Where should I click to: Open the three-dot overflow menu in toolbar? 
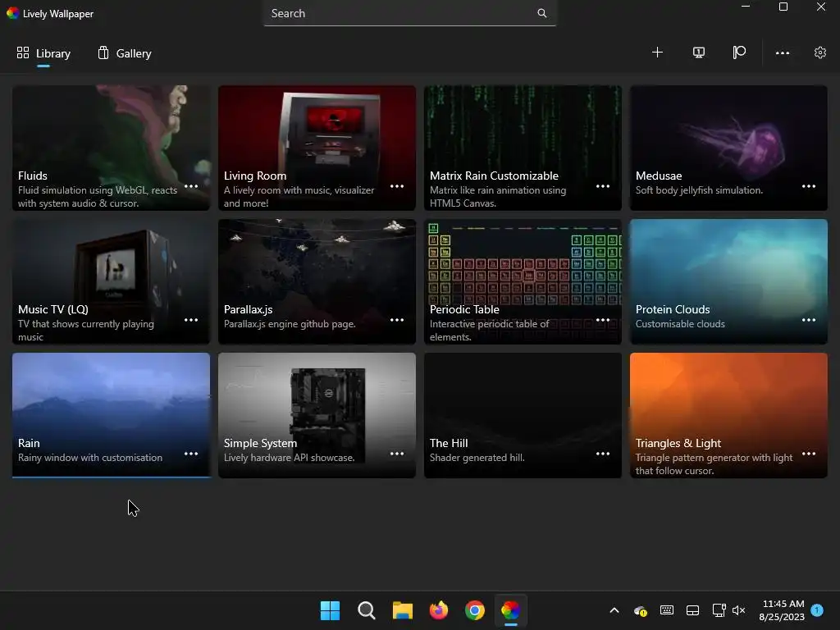coord(782,53)
